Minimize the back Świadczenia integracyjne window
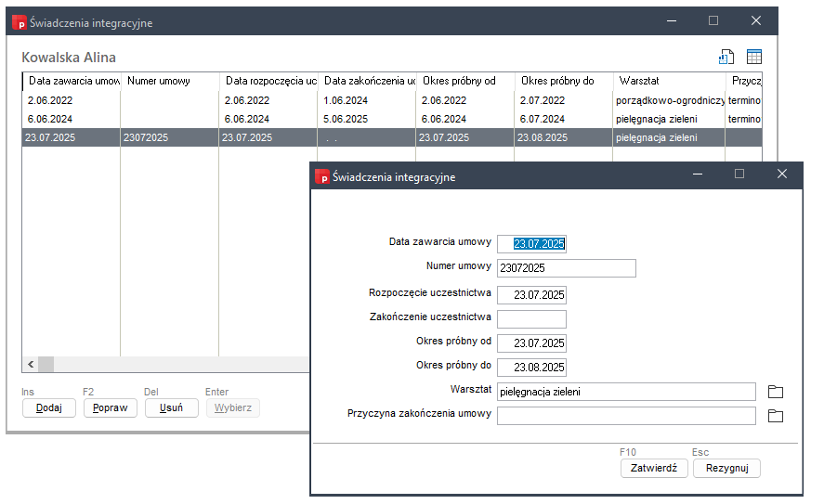The height and width of the screenshot is (504, 824). pyautogui.click(x=671, y=20)
